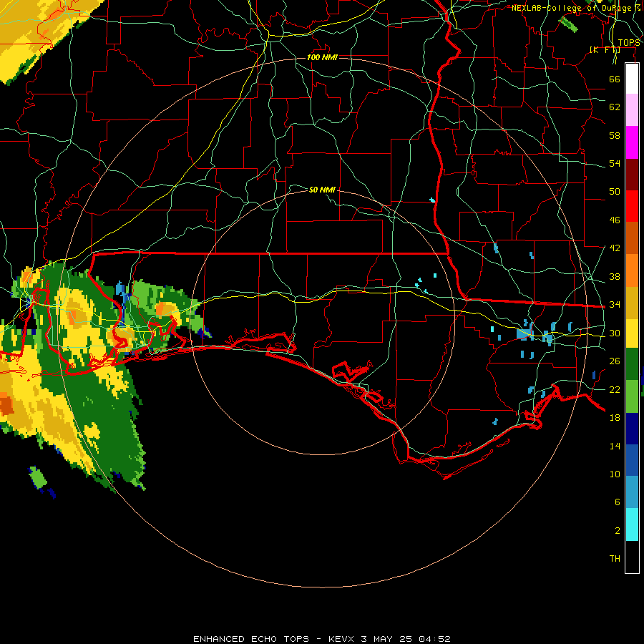Screen dimensions: 644x644
Task: Click the legend value 50
Action: pos(615,191)
